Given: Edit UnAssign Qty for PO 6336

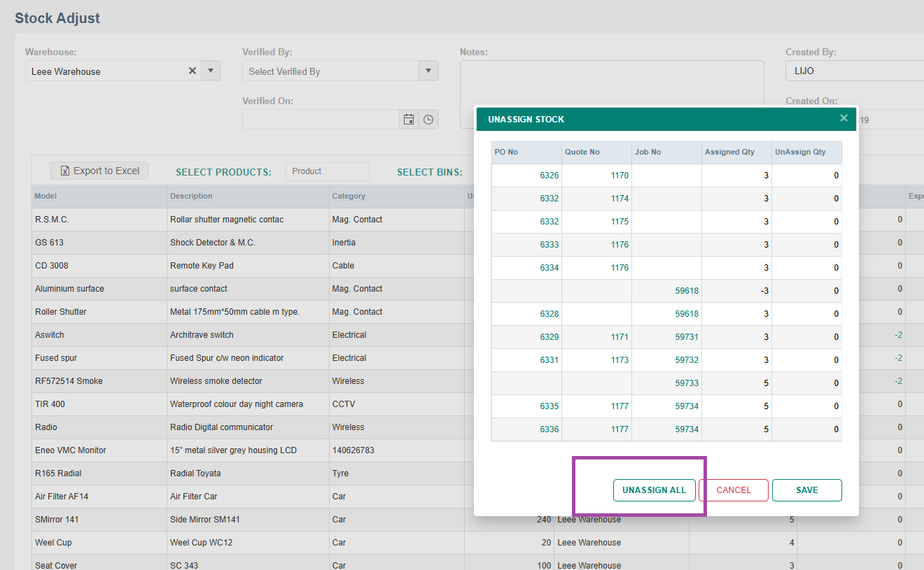Looking at the screenshot, I should click(806, 429).
